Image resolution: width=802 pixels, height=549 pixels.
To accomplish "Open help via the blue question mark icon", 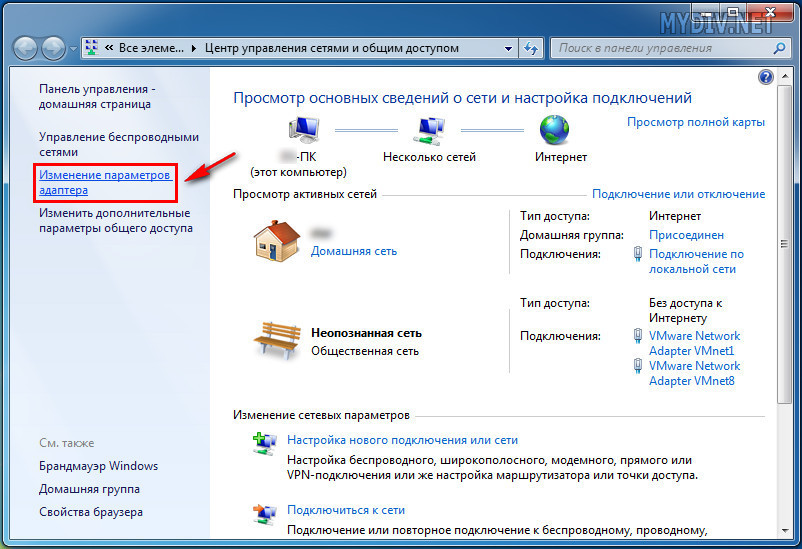I will tap(766, 77).
